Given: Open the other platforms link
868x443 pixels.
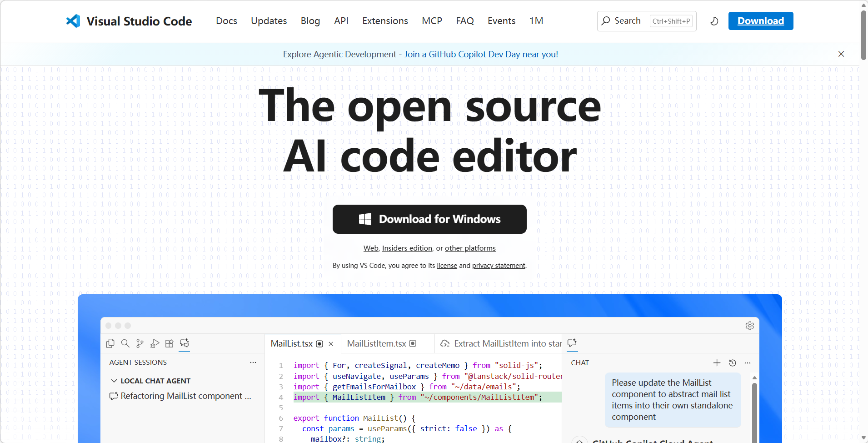Looking at the screenshot, I should (470, 248).
